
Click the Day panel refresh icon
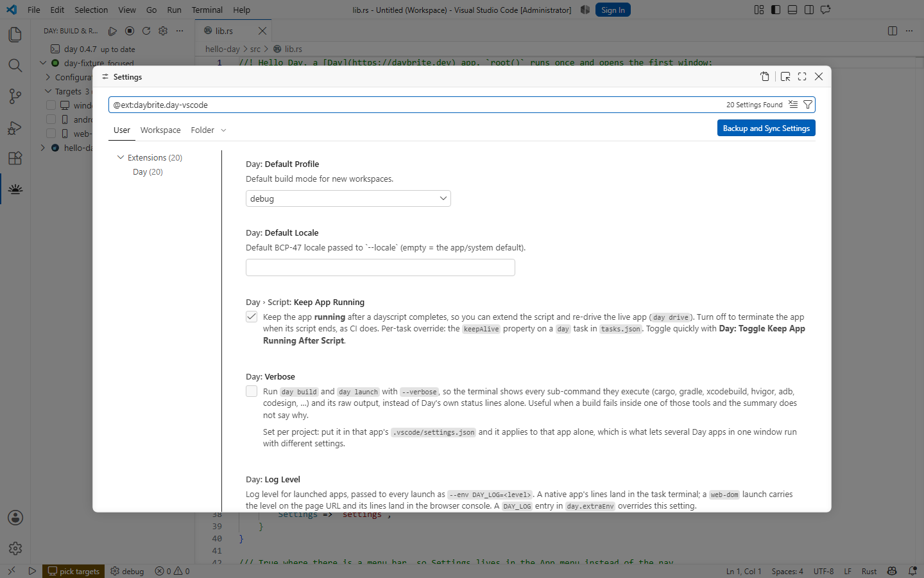tap(146, 31)
